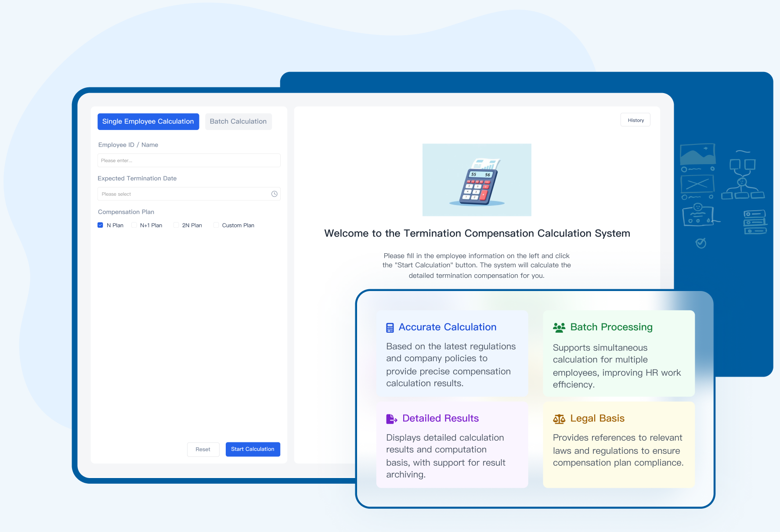Open the Expected Termination Date picker
The width and height of the screenshot is (780, 532).
click(184, 194)
